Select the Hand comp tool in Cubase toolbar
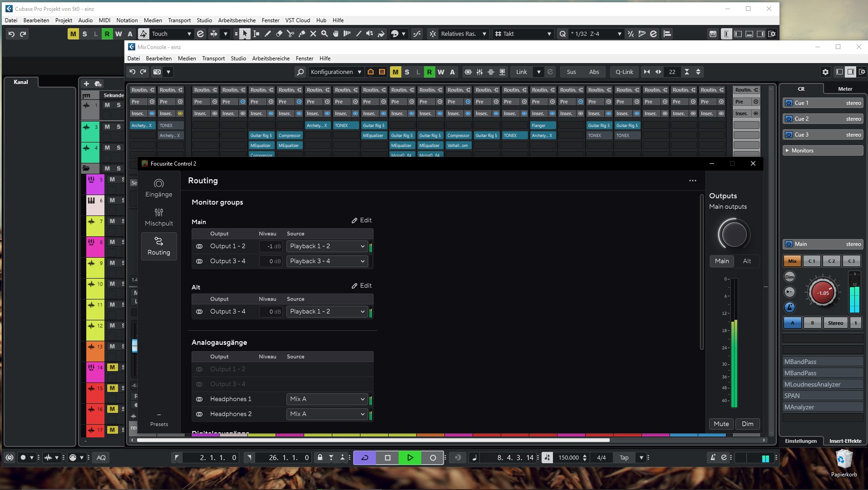 [336, 34]
